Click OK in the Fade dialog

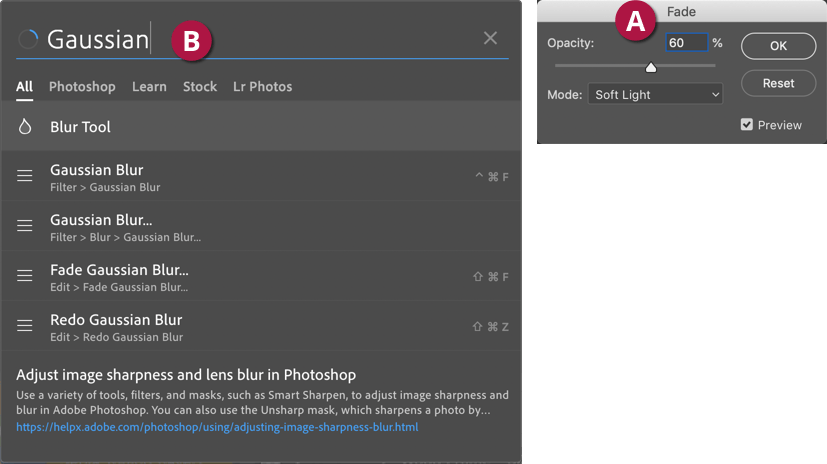(778, 46)
